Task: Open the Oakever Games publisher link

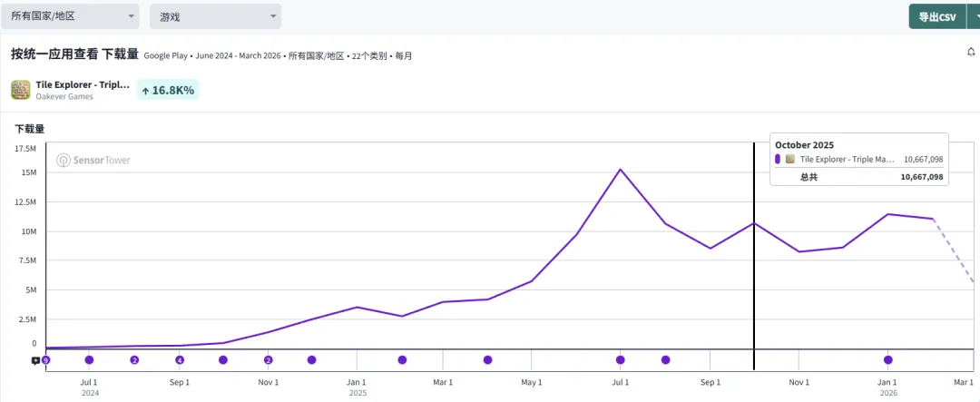Action: click(64, 96)
